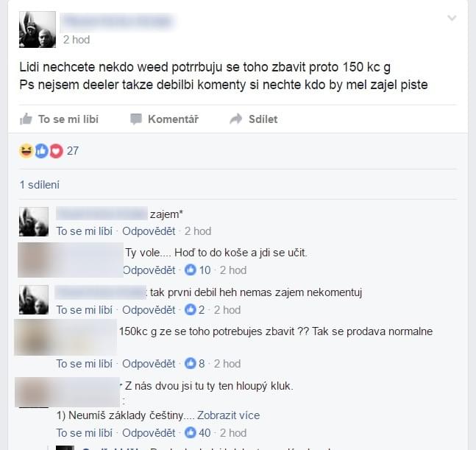Click the laughing Haha reaction emoji

point(26,151)
